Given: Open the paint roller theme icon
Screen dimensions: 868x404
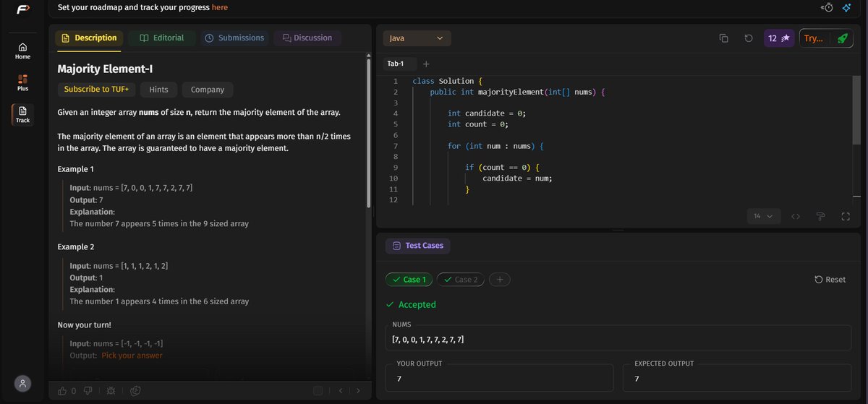Looking at the screenshot, I should point(820,216).
